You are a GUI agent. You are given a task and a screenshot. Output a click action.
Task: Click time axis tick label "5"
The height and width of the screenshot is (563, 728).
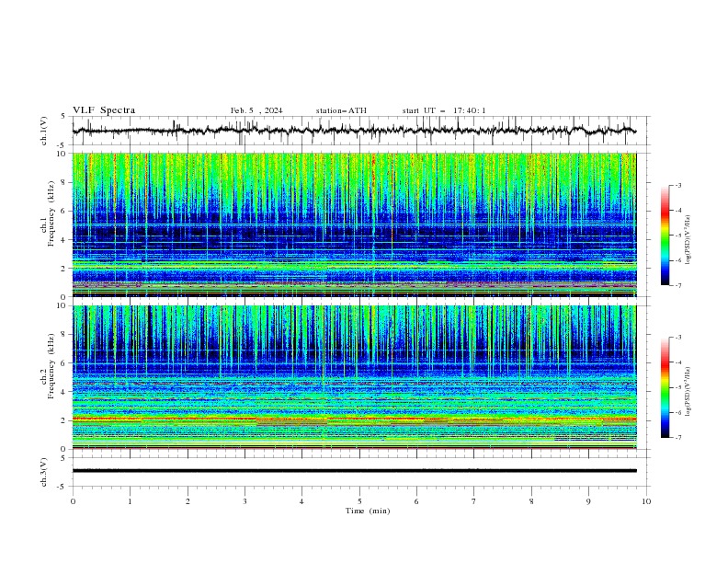359,501
